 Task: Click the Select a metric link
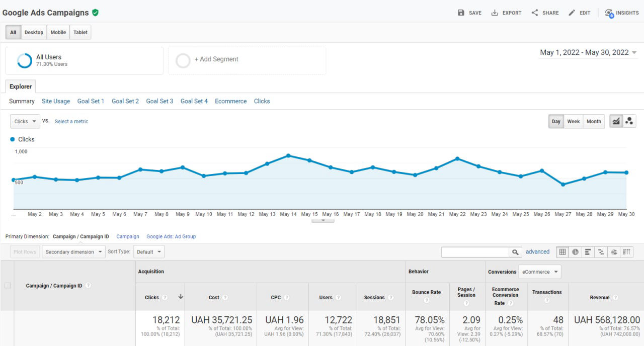pyautogui.click(x=71, y=121)
